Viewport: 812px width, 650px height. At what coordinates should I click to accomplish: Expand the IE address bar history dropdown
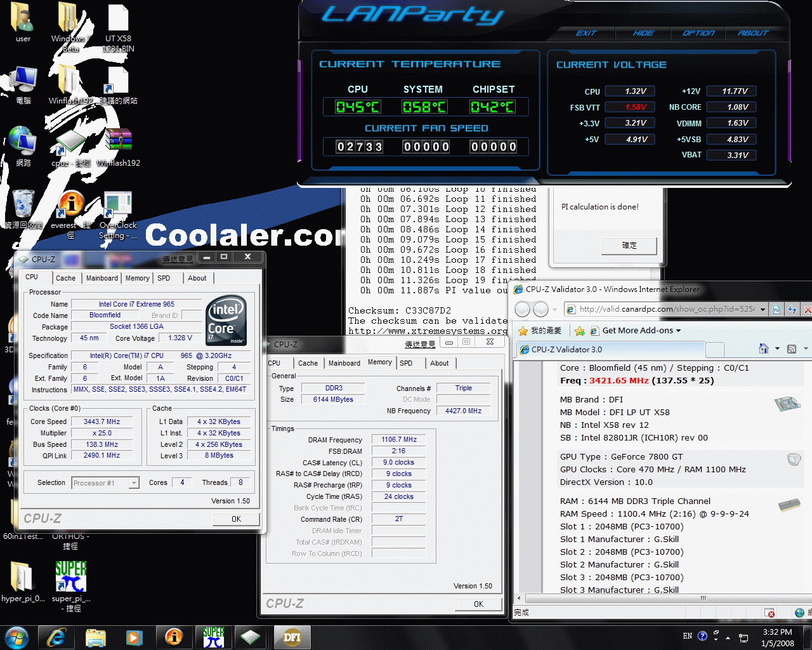pyautogui.click(x=763, y=309)
